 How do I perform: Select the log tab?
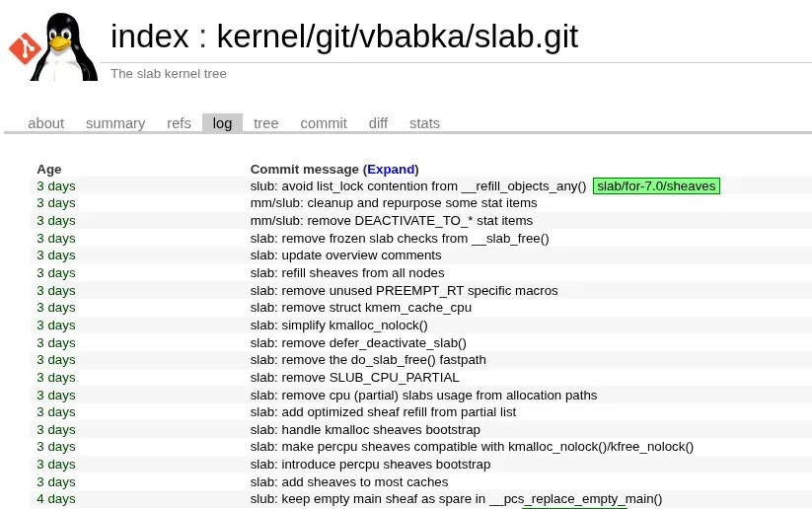222,123
